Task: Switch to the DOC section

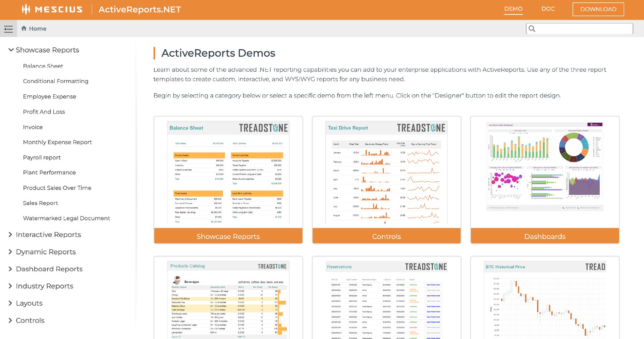Action: pos(548,9)
